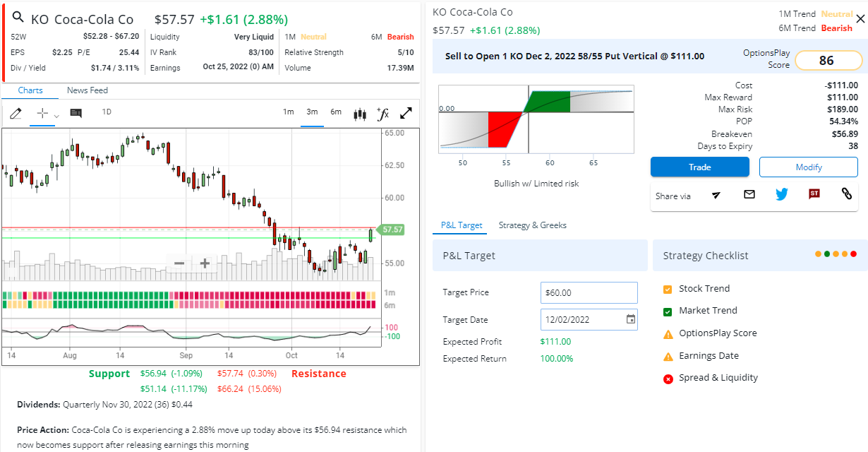Open the chart comment annotation tool

pos(76,113)
